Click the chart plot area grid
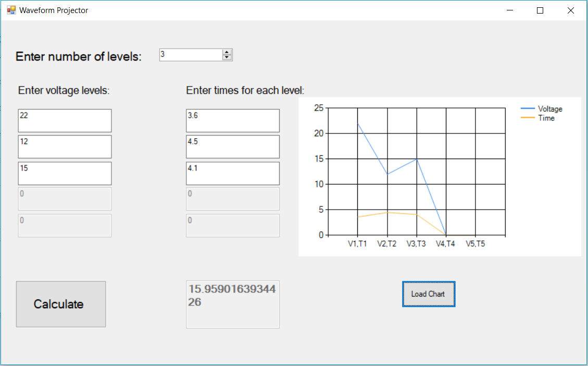Viewport: 588px width, 366px height. click(417, 172)
